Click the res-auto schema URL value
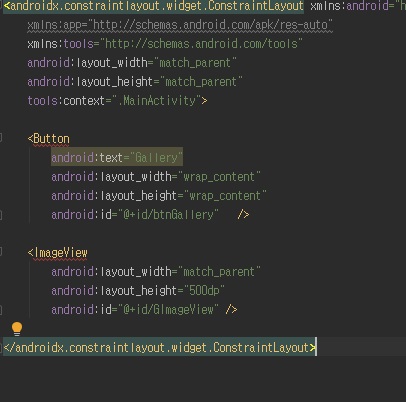The height and width of the screenshot is (402, 406). pyautogui.click(x=210, y=25)
